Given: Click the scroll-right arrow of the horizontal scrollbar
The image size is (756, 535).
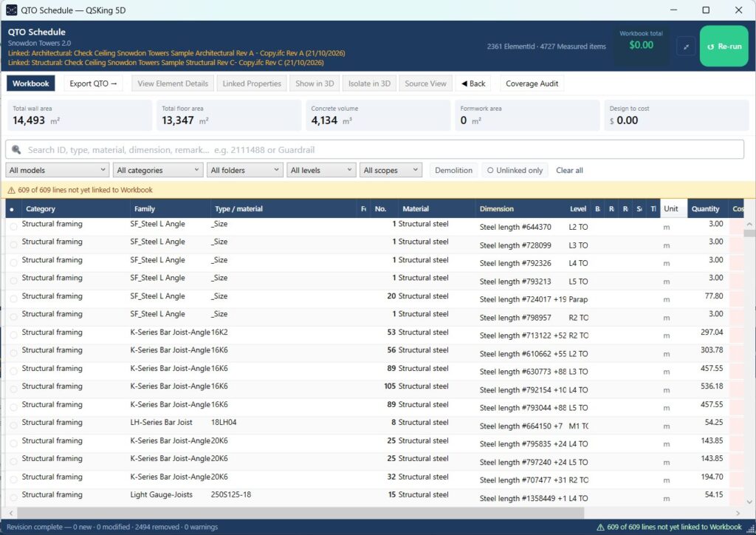Looking at the screenshot, I should tap(738, 513).
